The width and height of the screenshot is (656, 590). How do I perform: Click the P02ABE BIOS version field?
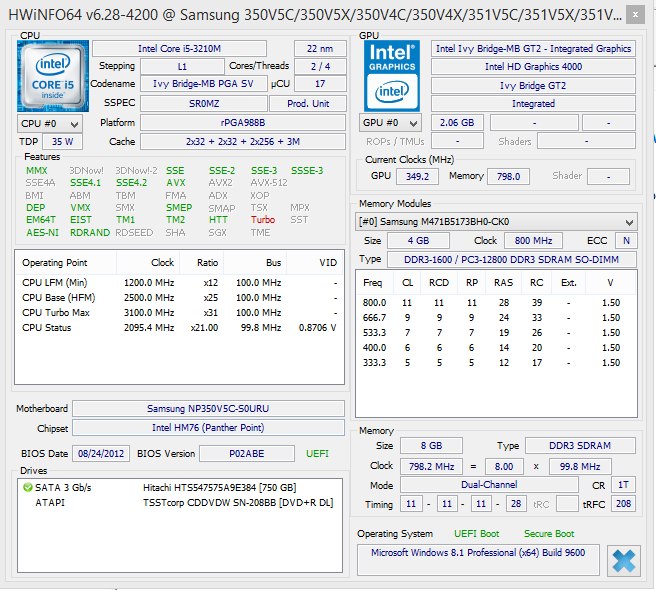(247, 454)
